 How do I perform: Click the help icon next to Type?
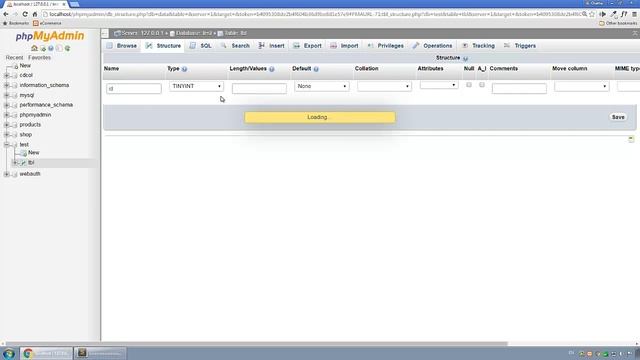pos(184,69)
